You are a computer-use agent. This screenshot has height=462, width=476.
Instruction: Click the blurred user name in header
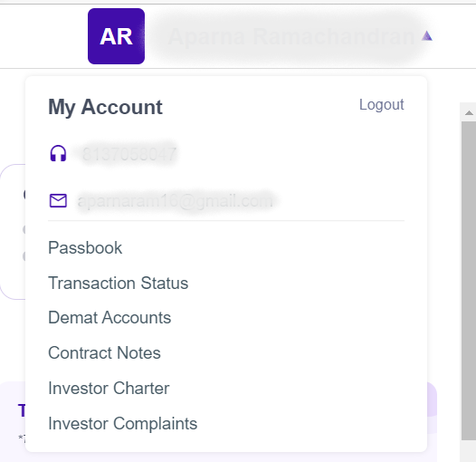tap(290, 36)
